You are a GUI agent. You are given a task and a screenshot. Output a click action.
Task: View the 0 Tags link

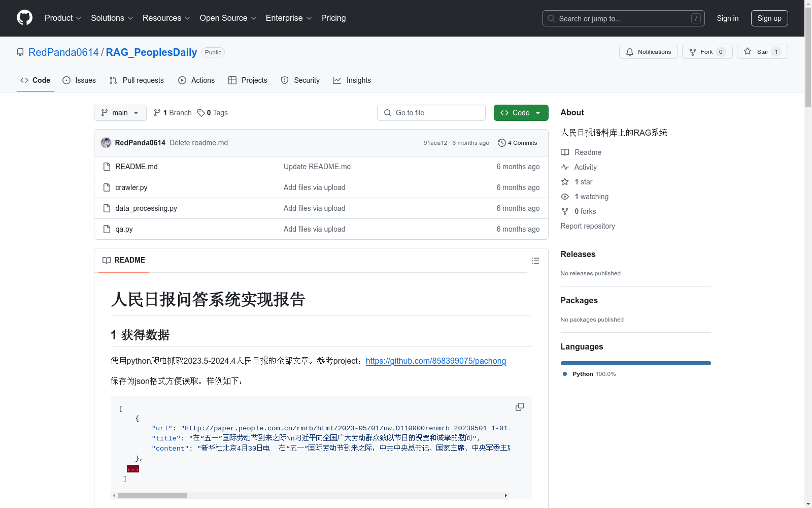pyautogui.click(x=213, y=113)
